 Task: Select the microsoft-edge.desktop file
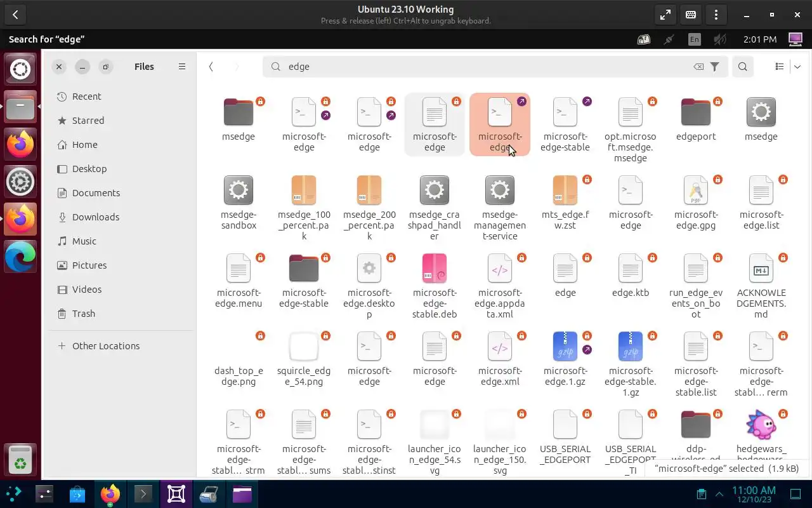[x=369, y=269]
